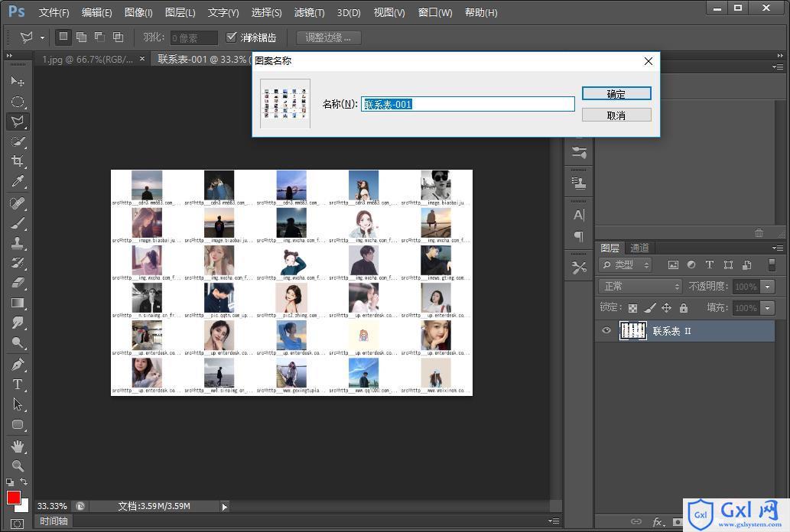Select the Dodge tool
The height and width of the screenshot is (532, 790).
[18, 342]
